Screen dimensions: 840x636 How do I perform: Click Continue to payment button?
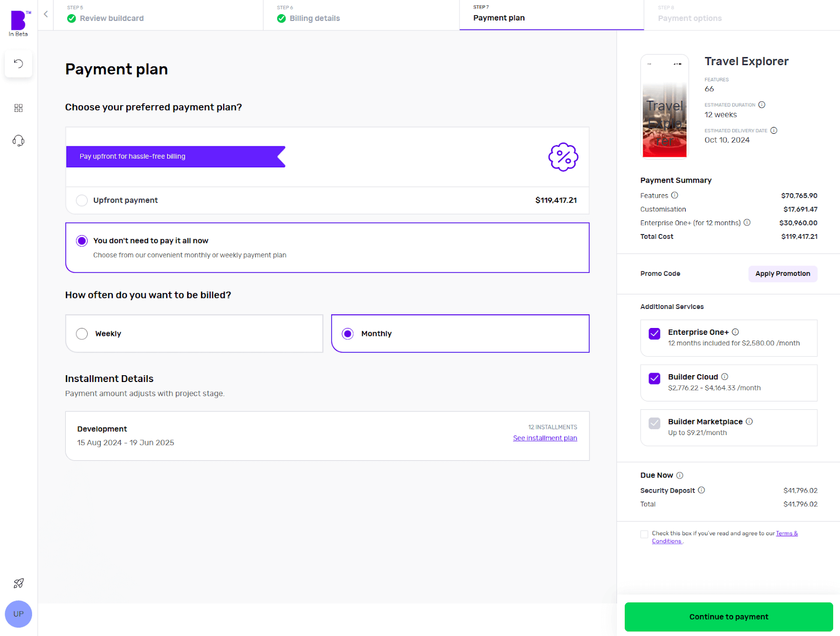point(729,617)
